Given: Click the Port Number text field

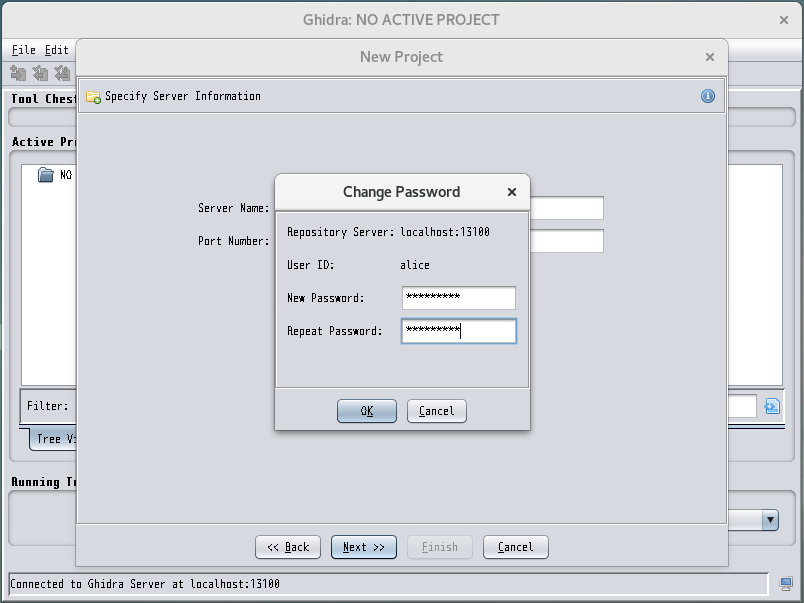Looking at the screenshot, I should [567, 241].
